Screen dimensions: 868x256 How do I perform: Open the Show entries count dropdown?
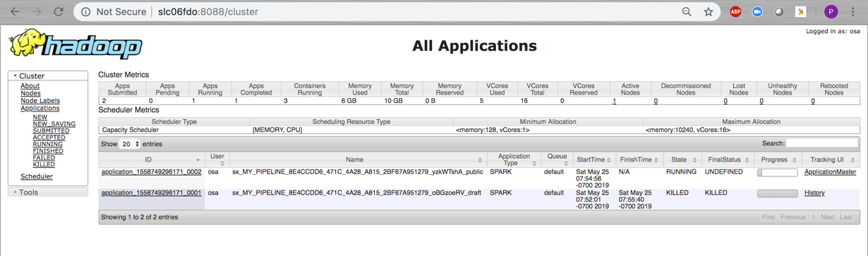[x=130, y=144]
